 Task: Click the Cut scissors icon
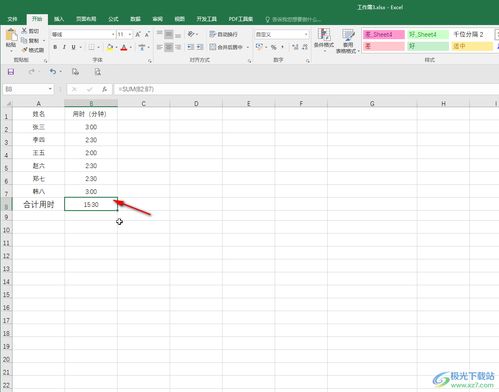pos(24,31)
